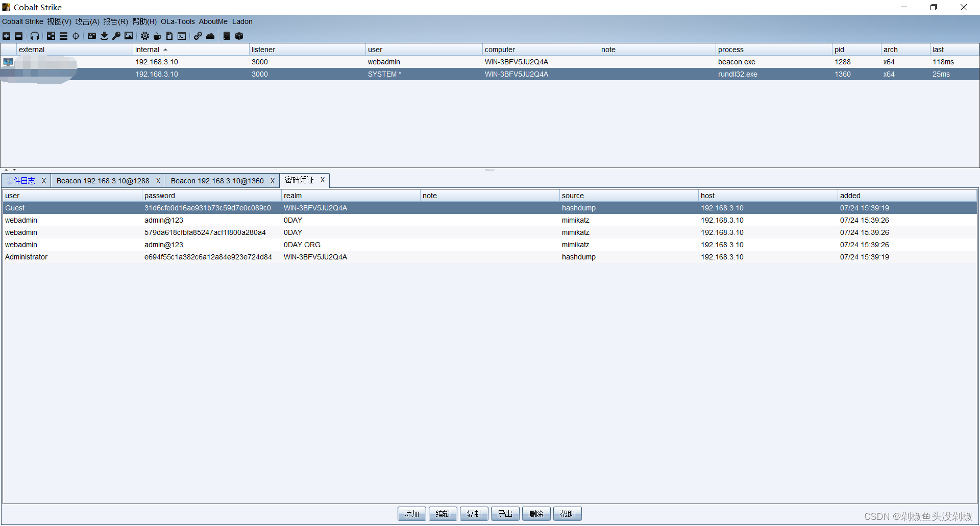The image size is (980, 526).
Task: Click the connect to team server plus icon
Action: [x=6, y=36]
